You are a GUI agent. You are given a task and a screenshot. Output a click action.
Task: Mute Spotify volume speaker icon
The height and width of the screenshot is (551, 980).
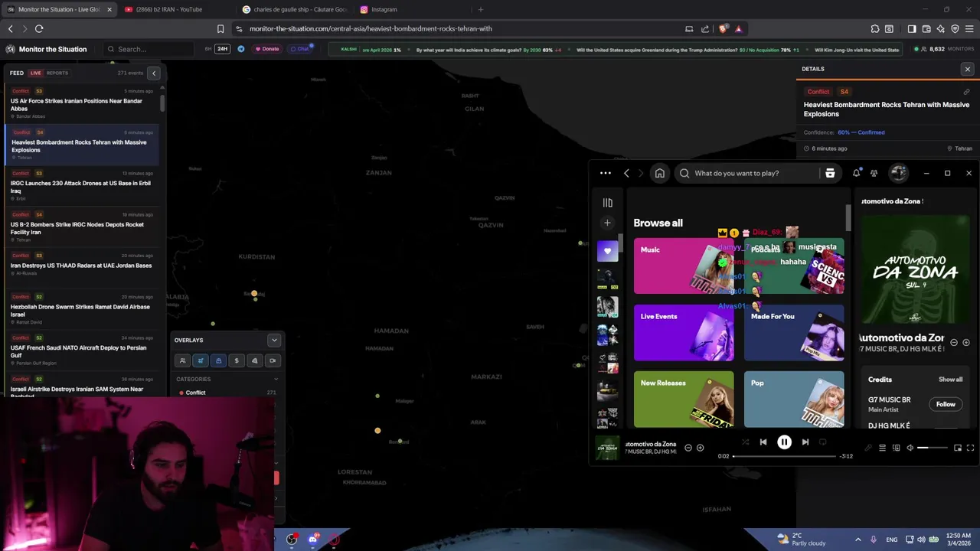pyautogui.click(x=910, y=448)
